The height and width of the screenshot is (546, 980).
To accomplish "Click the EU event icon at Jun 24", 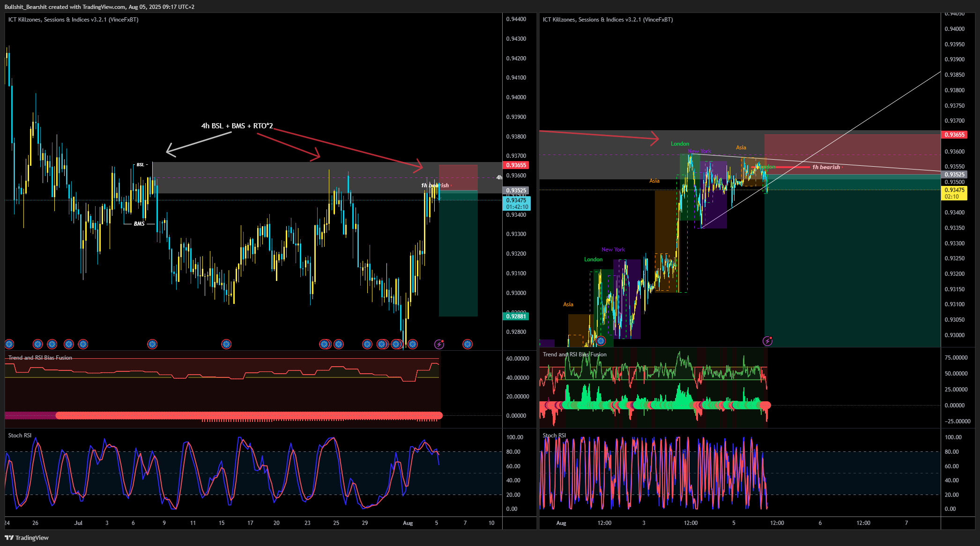I will pyautogui.click(x=9, y=344).
